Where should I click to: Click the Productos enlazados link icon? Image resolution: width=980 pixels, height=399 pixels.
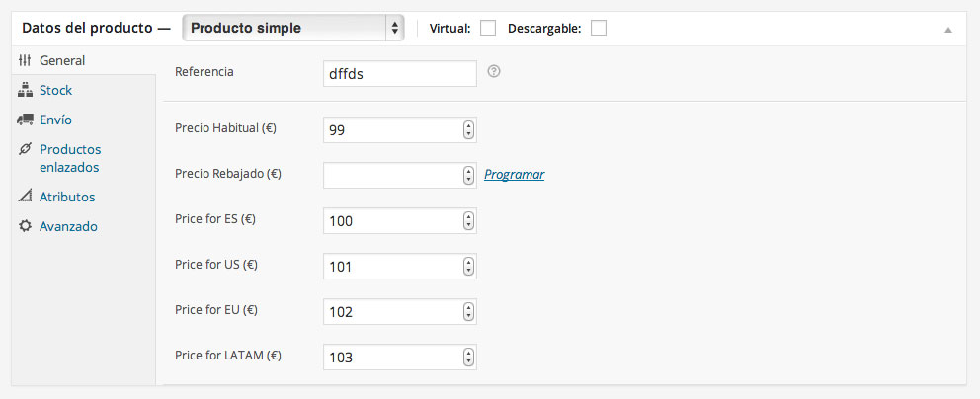coord(25,149)
